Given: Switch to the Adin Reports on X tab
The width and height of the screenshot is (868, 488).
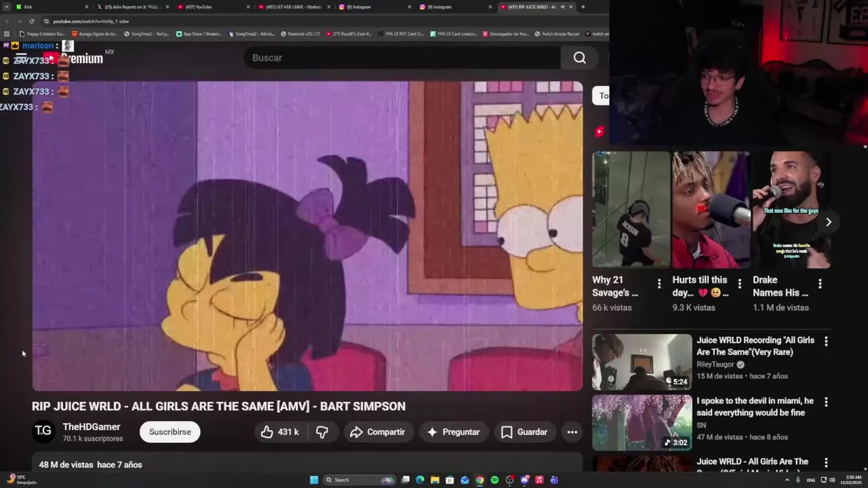Looking at the screenshot, I should coord(132,7).
